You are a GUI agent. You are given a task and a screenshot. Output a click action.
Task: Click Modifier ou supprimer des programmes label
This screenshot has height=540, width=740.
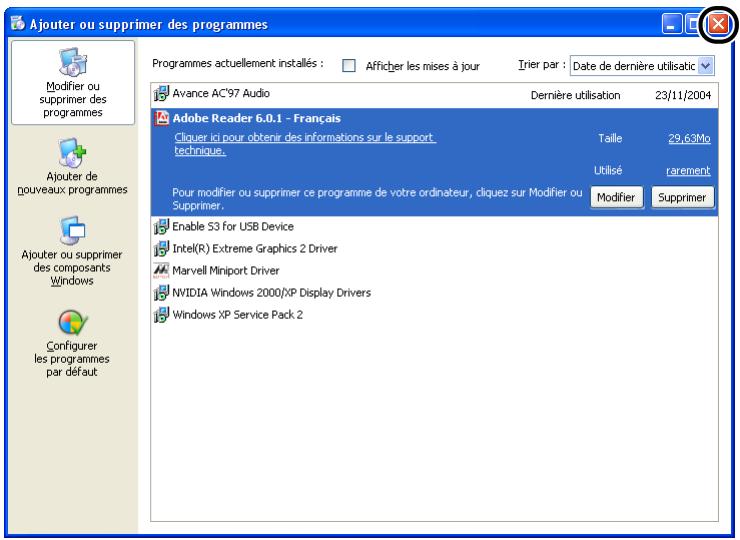pyautogui.click(x=73, y=99)
